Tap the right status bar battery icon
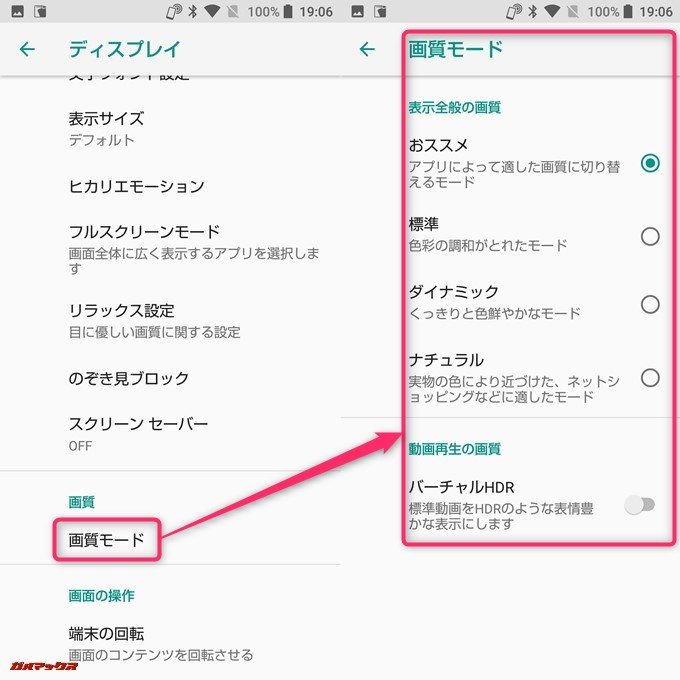Viewport: 680px width, 680px height. tap(628, 11)
